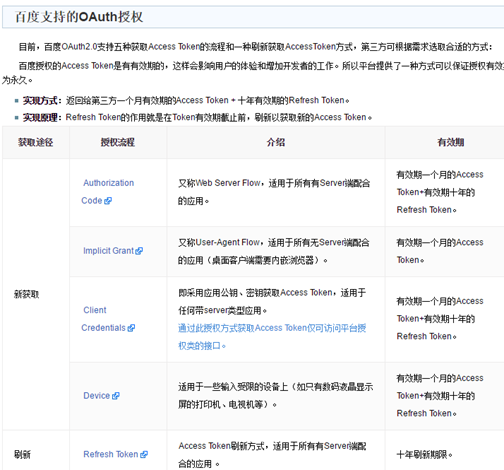The width and height of the screenshot is (504, 470).
Task: Click the 新获取 row label cell
Action: click(x=36, y=294)
